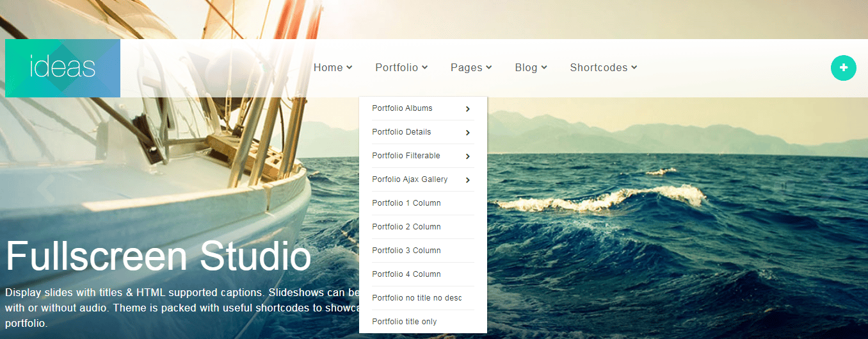Choose Portfolio 3 Column from the menu
The width and height of the screenshot is (868, 339).
pyautogui.click(x=406, y=251)
